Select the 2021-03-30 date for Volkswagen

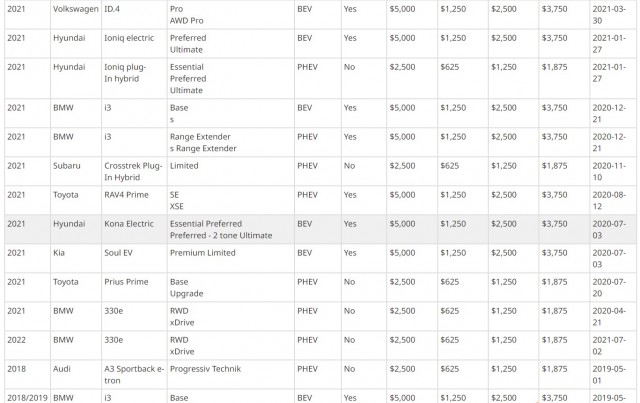click(609, 15)
